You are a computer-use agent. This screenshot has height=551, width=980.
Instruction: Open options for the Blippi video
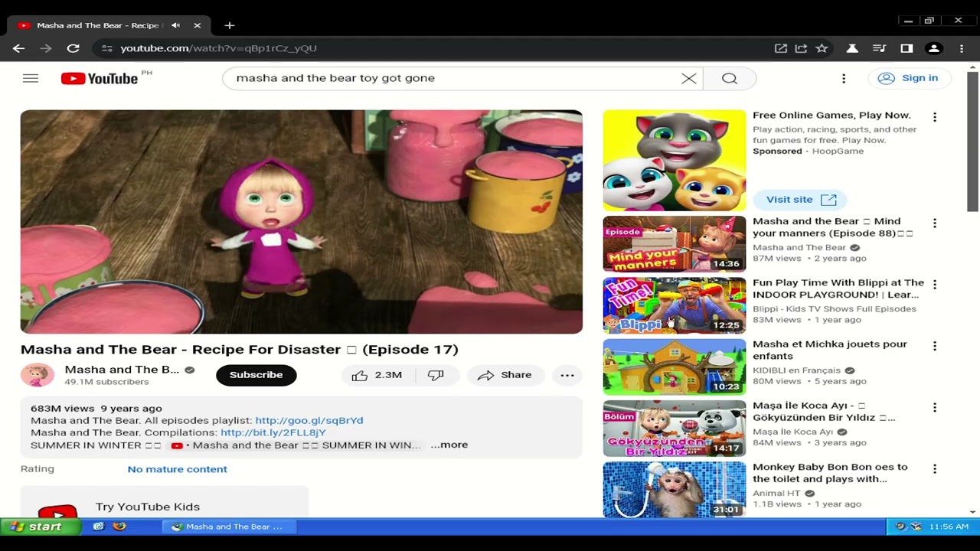pyautogui.click(x=935, y=285)
